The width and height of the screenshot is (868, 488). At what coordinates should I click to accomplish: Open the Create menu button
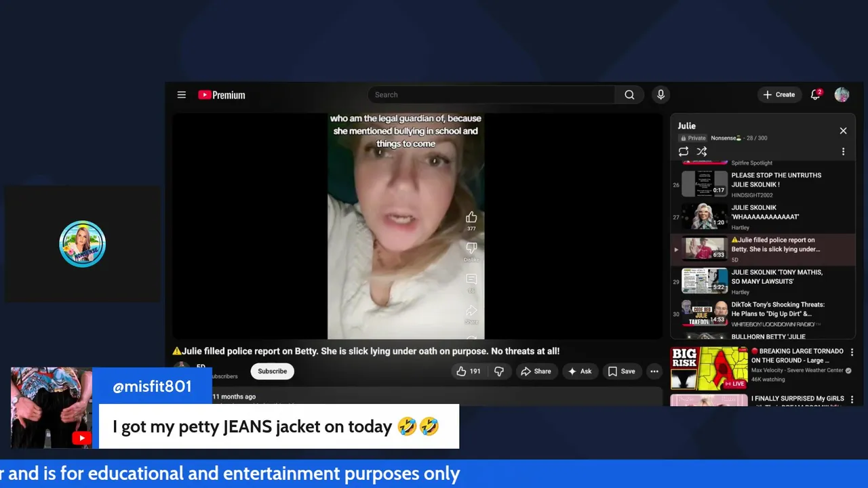tap(779, 95)
